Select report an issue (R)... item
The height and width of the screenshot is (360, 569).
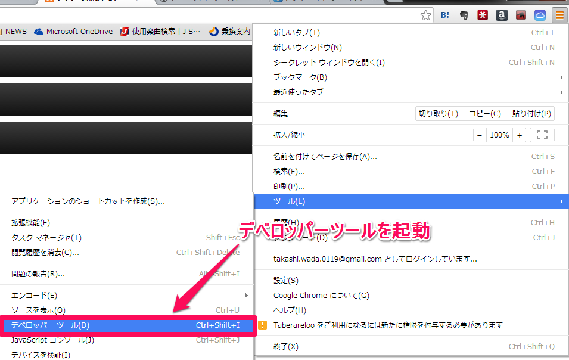point(126,274)
